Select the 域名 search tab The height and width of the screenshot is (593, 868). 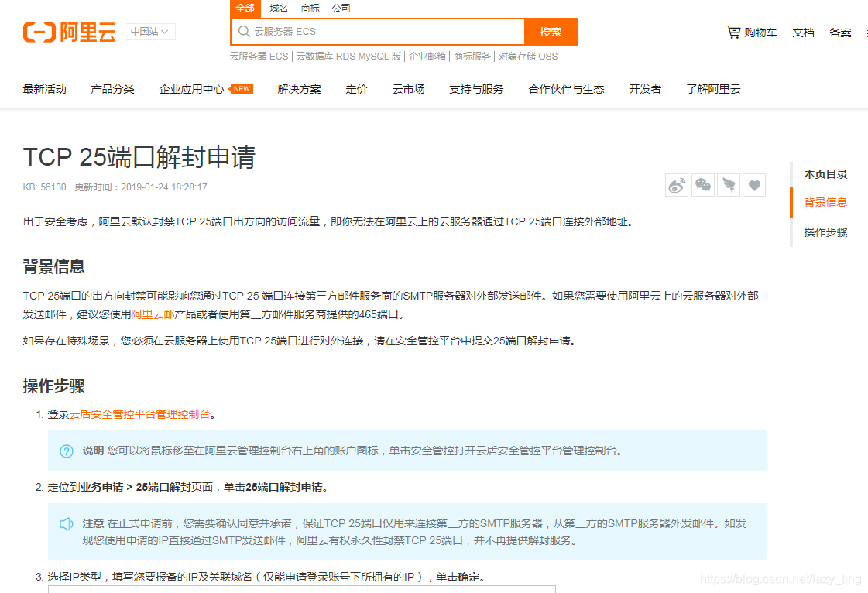(x=279, y=9)
